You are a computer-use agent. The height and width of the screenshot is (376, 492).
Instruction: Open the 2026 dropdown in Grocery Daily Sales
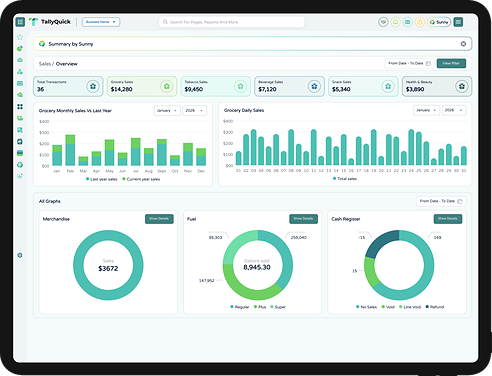click(x=454, y=110)
